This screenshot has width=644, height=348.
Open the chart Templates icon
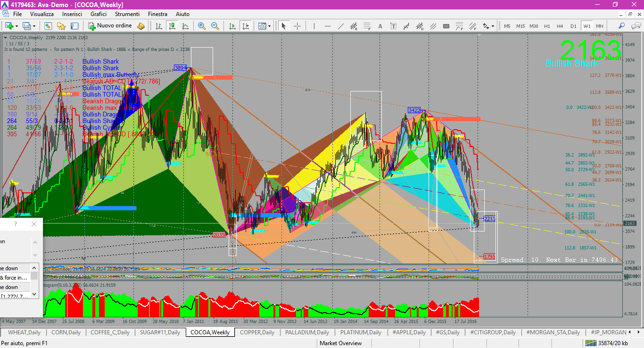[x=262, y=26]
